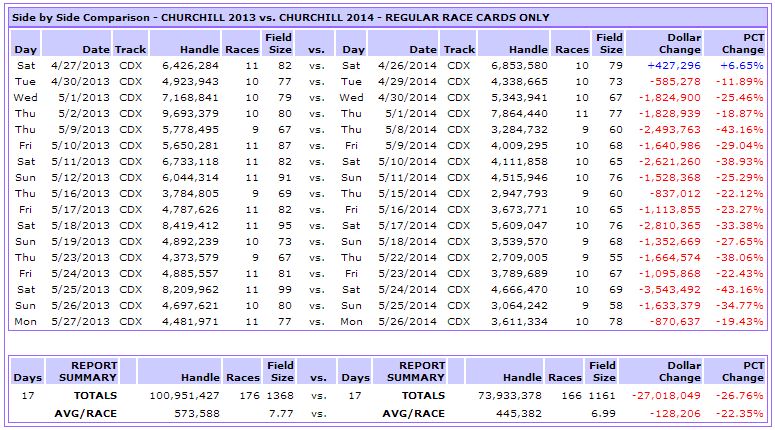Click average dollar change -128,206
The width and height of the screenshot is (775, 430).
(x=675, y=413)
